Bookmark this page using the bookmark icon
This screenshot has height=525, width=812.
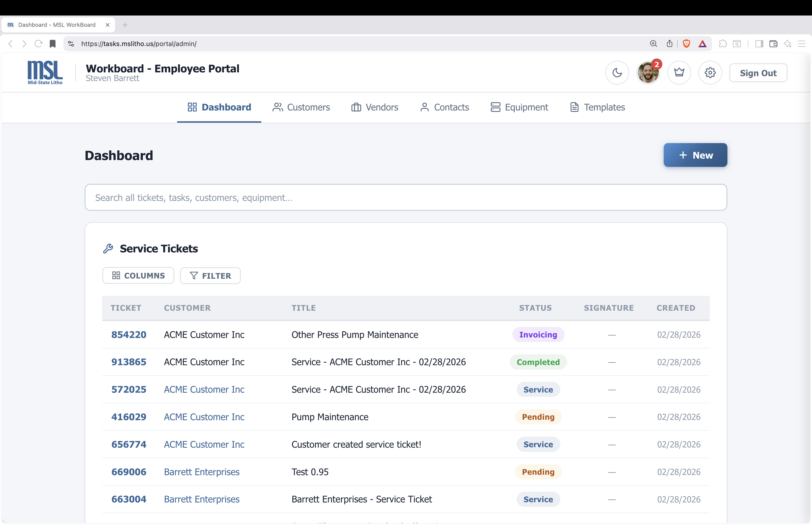tap(52, 44)
